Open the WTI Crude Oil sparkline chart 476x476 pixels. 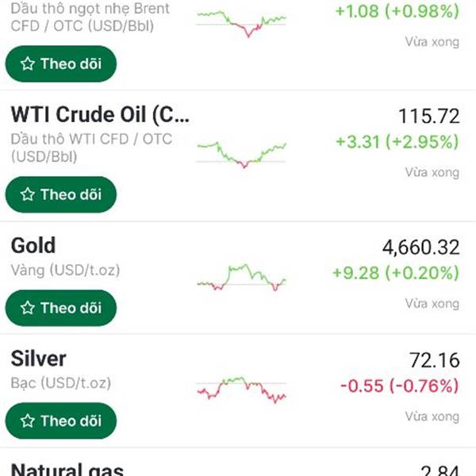point(241,152)
